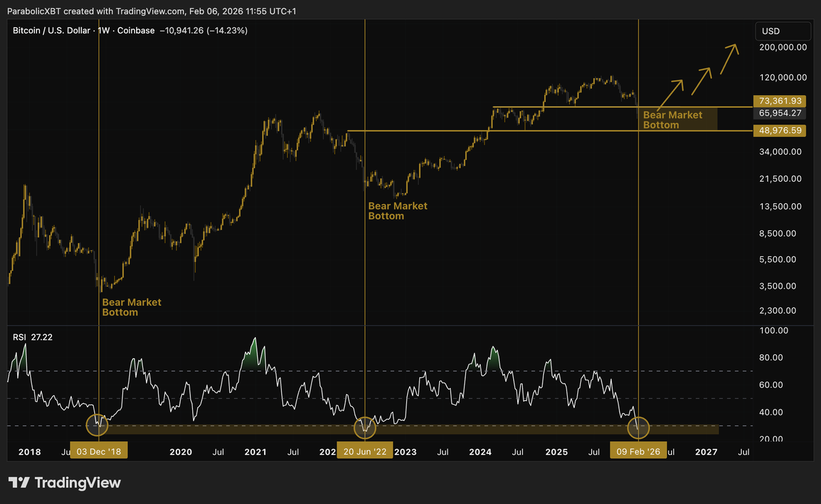821x504 pixels.
Task: Click the 2018 year on time axis
Action: pyautogui.click(x=29, y=452)
